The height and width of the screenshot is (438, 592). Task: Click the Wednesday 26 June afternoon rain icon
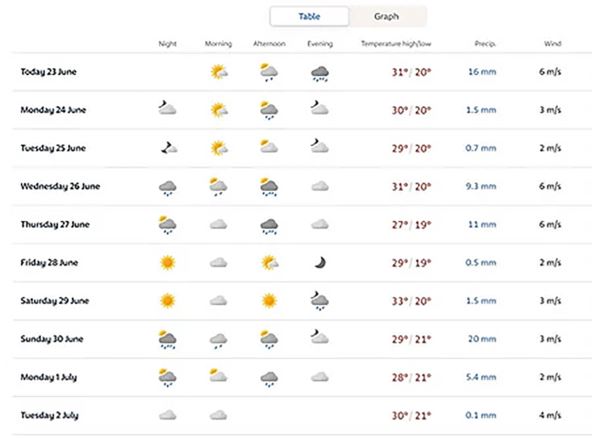click(x=269, y=187)
